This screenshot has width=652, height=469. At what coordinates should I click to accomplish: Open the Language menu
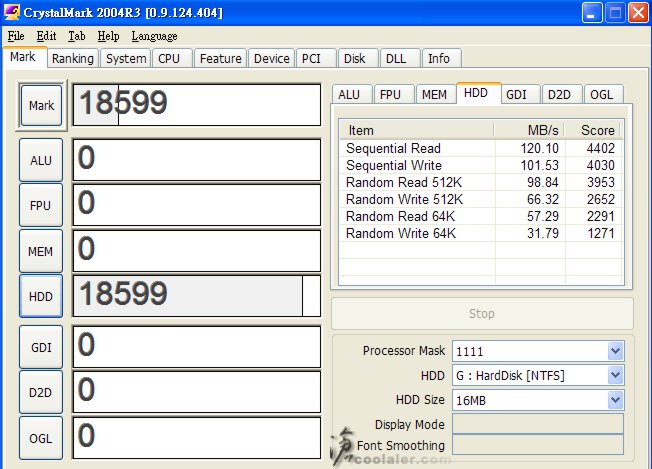[154, 36]
